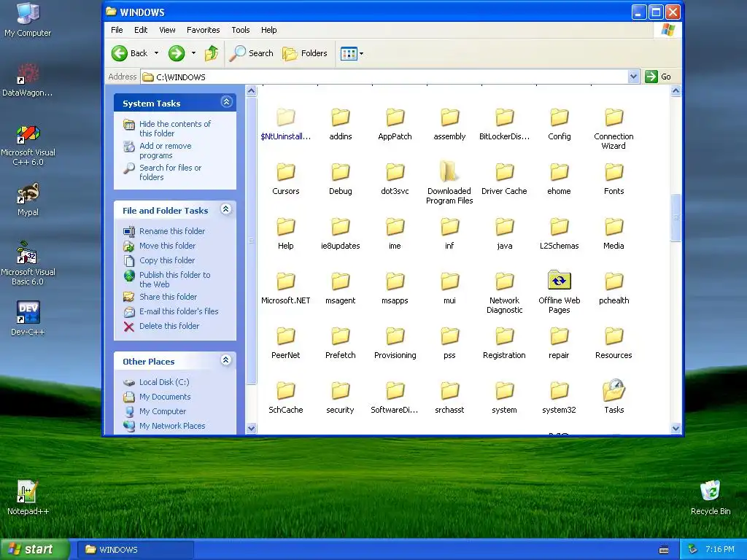Click the Back arrow button
The height and width of the screenshot is (560, 747).
tap(130, 53)
